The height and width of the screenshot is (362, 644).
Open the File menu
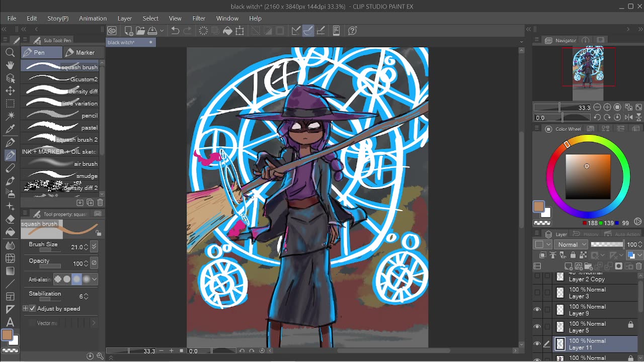pyautogui.click(x=12, y=19)
